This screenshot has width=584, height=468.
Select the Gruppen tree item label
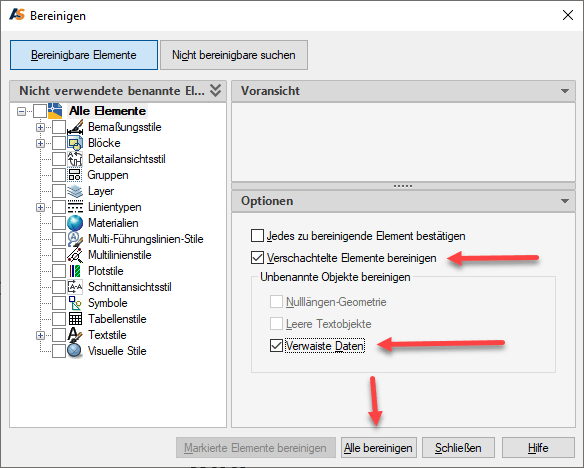[x=108, y=175]
